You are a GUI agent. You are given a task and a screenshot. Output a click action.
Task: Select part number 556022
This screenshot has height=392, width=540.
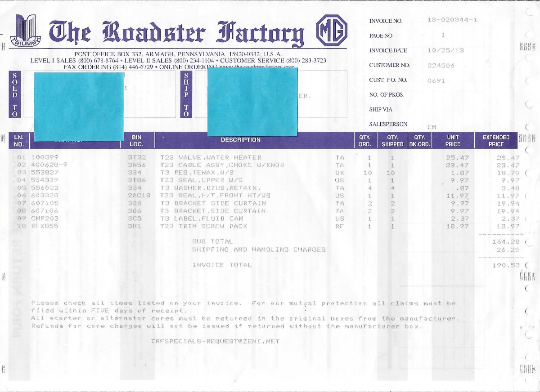point(45,188)
